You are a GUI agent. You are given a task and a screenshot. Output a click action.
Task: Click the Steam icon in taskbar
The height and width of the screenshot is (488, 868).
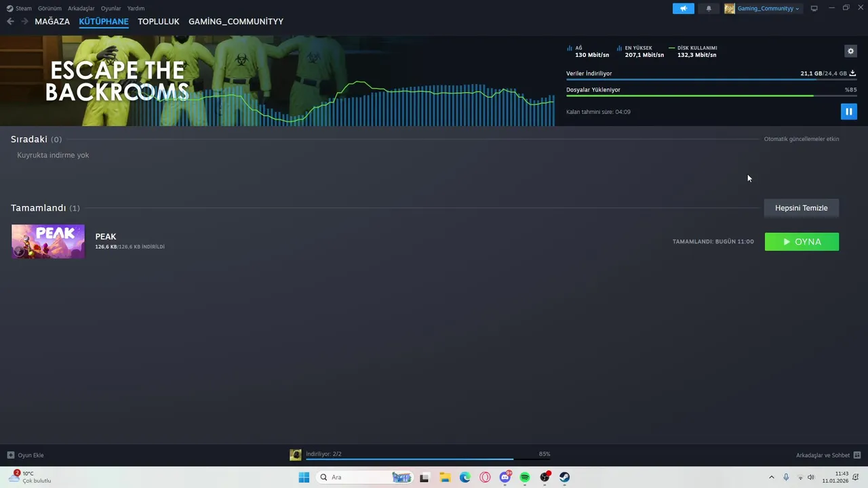pyautogui.click(x=565, y=477)
